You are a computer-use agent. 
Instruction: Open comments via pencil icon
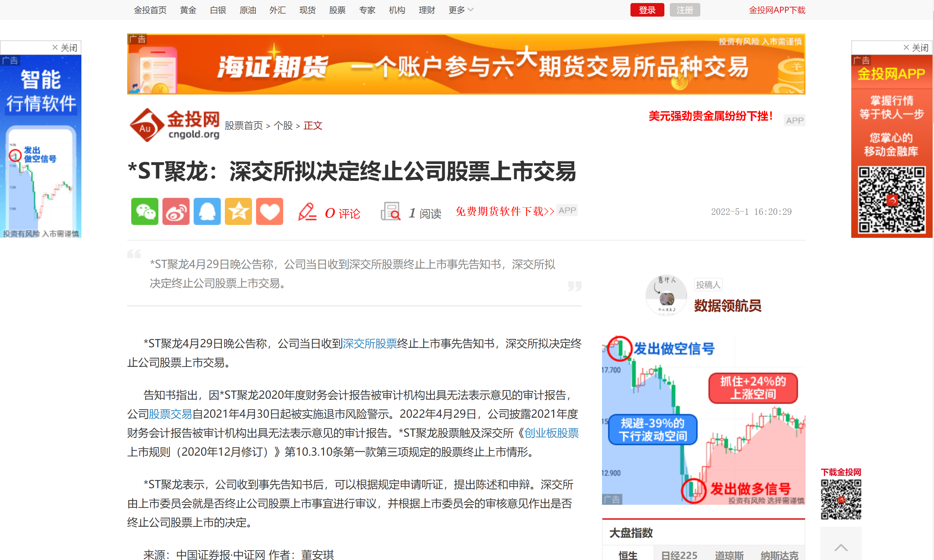[x=307, y=212]
